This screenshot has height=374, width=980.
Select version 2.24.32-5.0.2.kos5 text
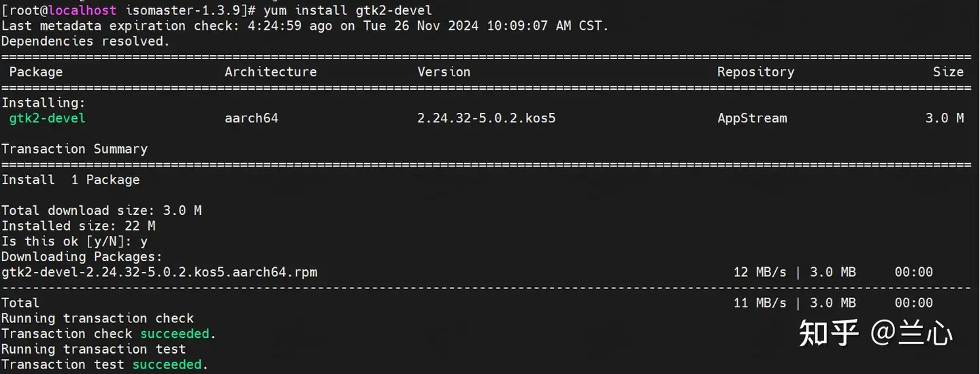[x=487, y=118]
